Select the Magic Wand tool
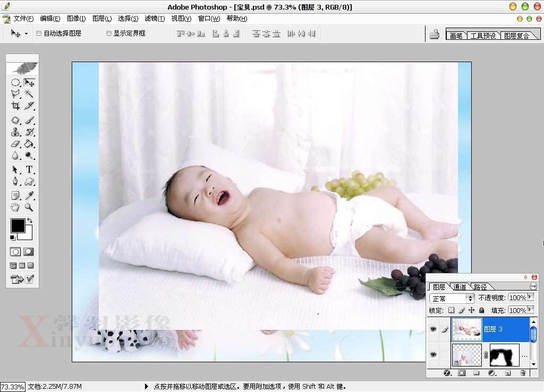The height and width of the screenshot is (392, 544). [29, 93]
